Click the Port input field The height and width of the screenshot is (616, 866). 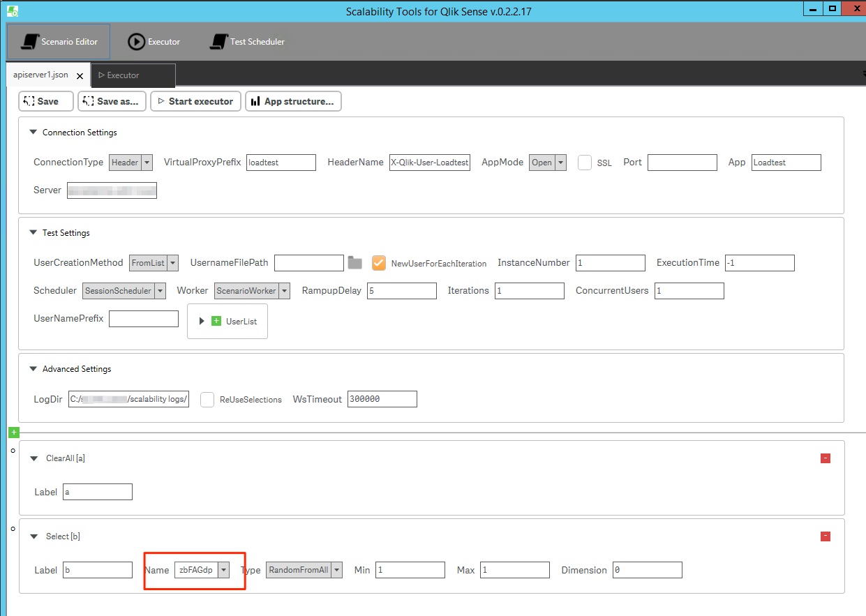(682, 163)
